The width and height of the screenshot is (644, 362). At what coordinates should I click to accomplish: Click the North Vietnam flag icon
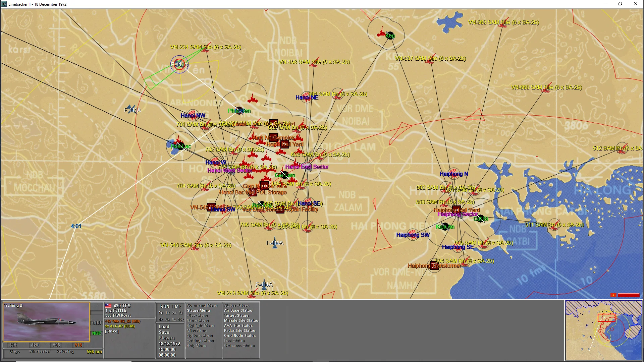(x=613, y=295)
